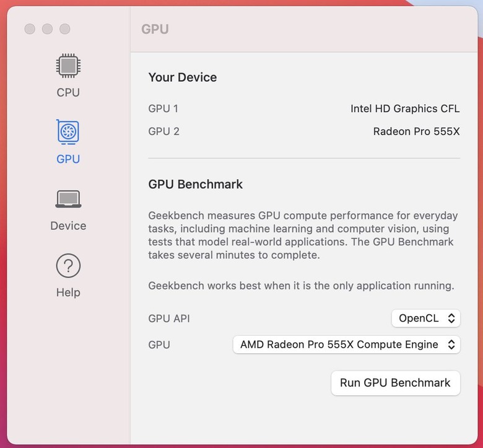The width and height of the screenshot is (483, 448).
Task: Select the GPU graphics card icon
Action: click(x=68, y=131)
